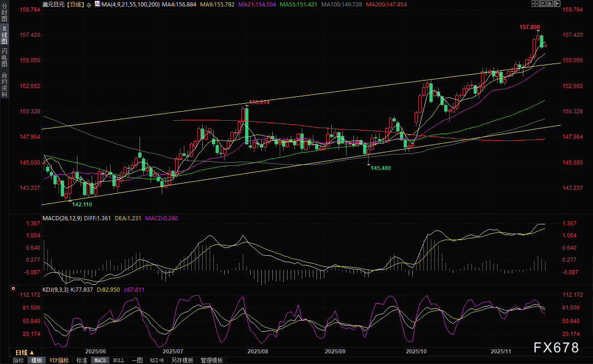Click the 另存模板 button

[182, 360]
